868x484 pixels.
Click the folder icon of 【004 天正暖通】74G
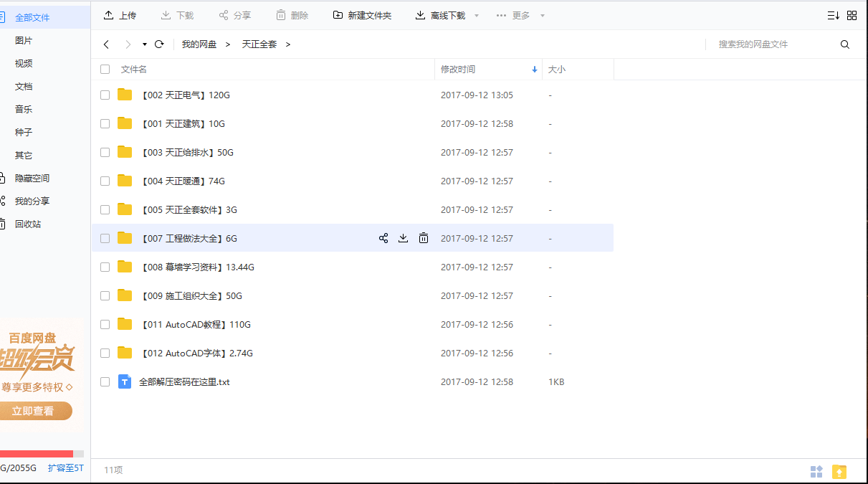pyautogui.click(x=125, y=181)
